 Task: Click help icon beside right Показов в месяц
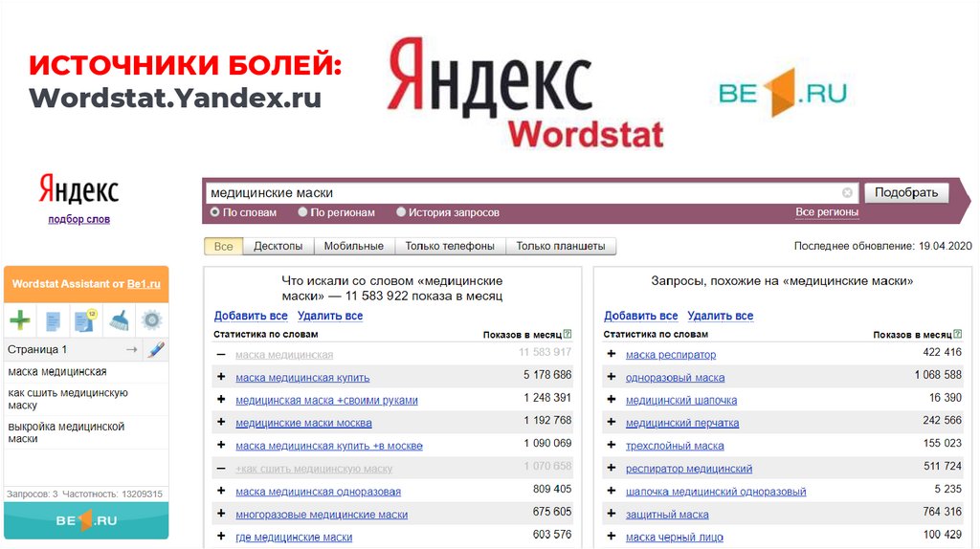957,334
